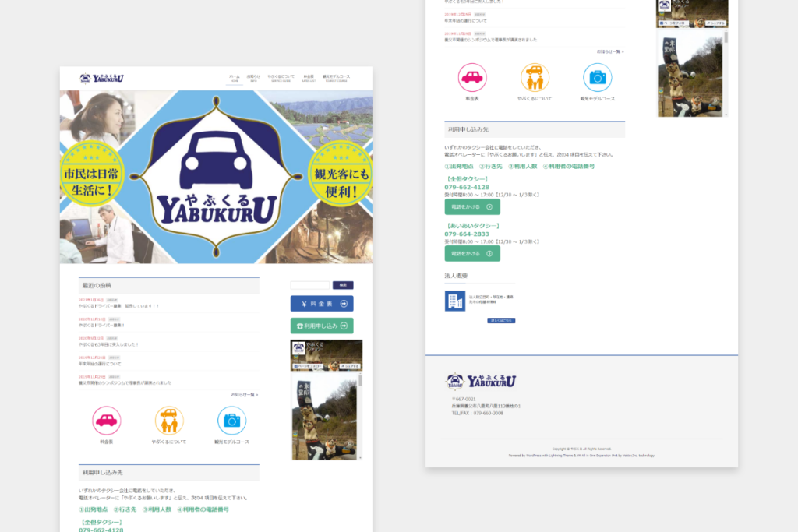Click お知らせ一覧 link on the left page
The height and width of the screenshot is (532, 798).
click(x=244, y=395)
